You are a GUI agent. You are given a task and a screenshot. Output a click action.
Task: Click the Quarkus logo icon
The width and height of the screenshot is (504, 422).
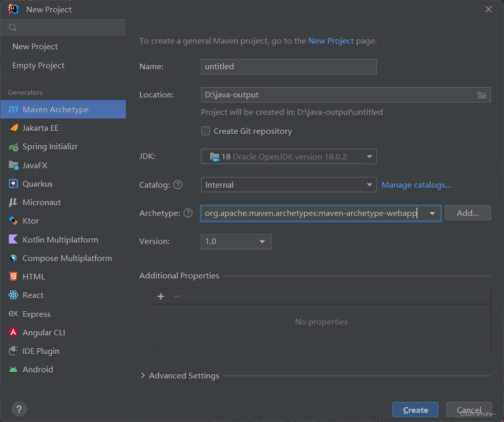tap(13, 184)
